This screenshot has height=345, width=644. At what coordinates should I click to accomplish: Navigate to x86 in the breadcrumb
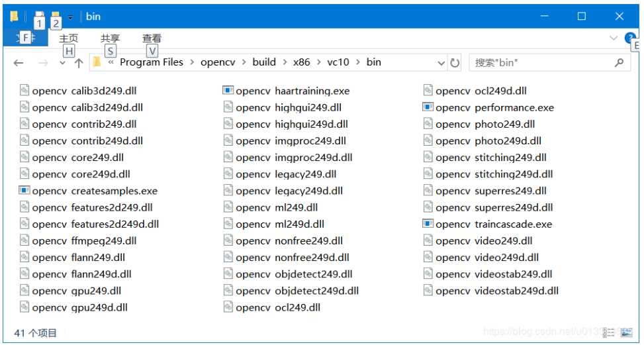click(301, 62)
